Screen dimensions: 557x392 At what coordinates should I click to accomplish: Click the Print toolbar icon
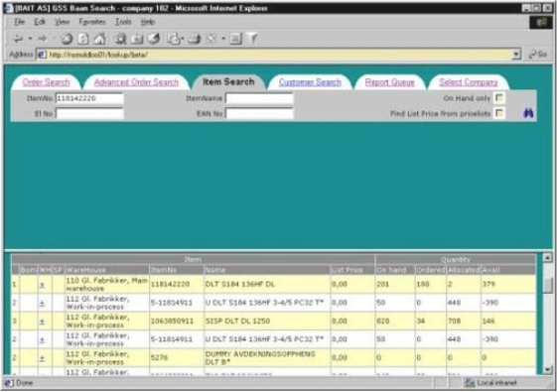195,39
